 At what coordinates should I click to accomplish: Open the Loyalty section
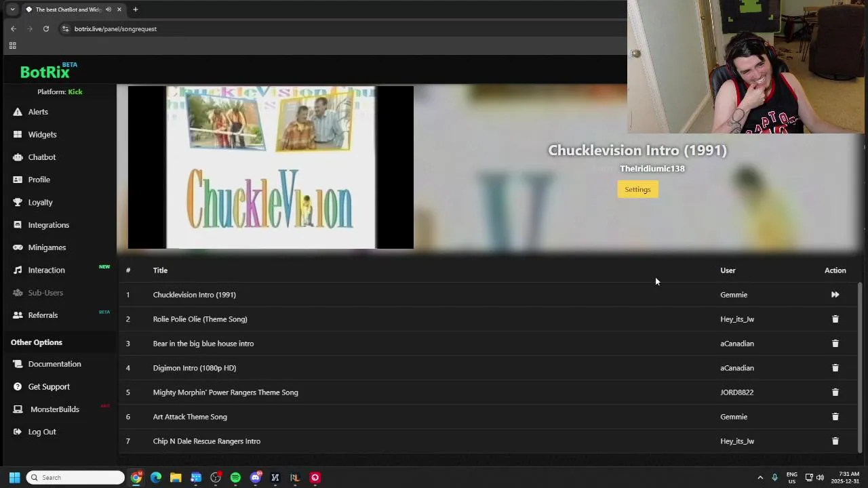pos(40,202)
